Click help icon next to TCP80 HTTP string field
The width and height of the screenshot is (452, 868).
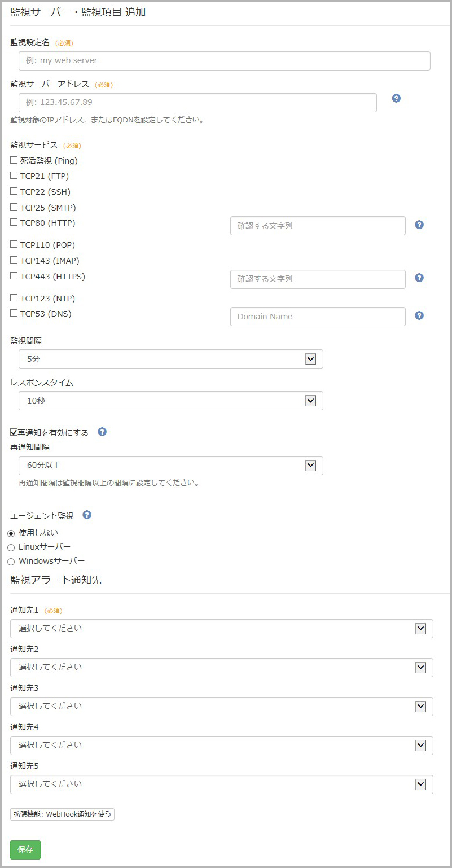click(x=419, y=225)
